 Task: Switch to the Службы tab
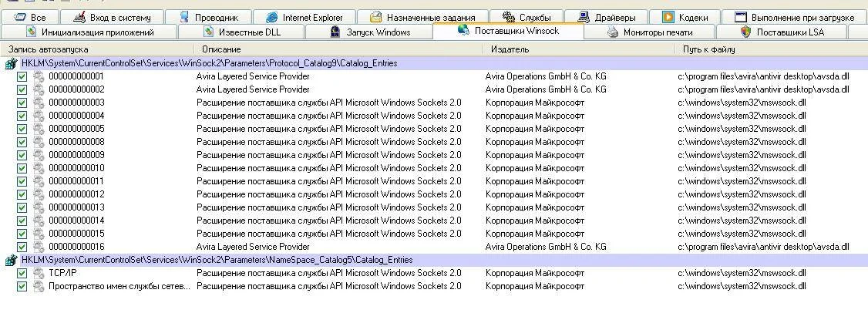(x=527, y=17)
